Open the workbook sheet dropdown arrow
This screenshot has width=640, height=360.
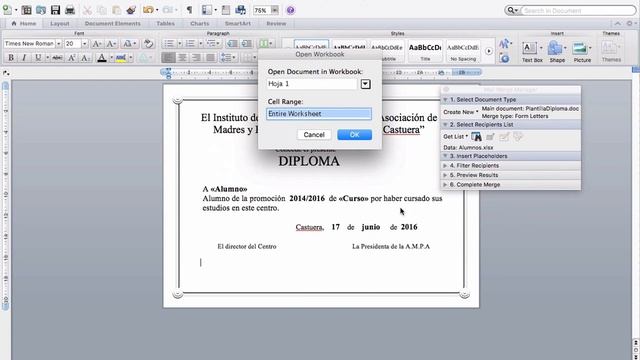[x=365, y=84]
